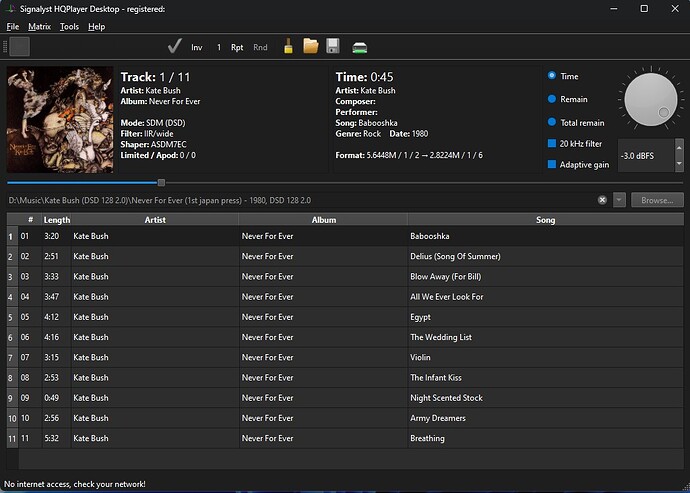Screen dimensions: 690x493
Task: Increase volume with the dBFS up arrow
Action: pos(679,147)
